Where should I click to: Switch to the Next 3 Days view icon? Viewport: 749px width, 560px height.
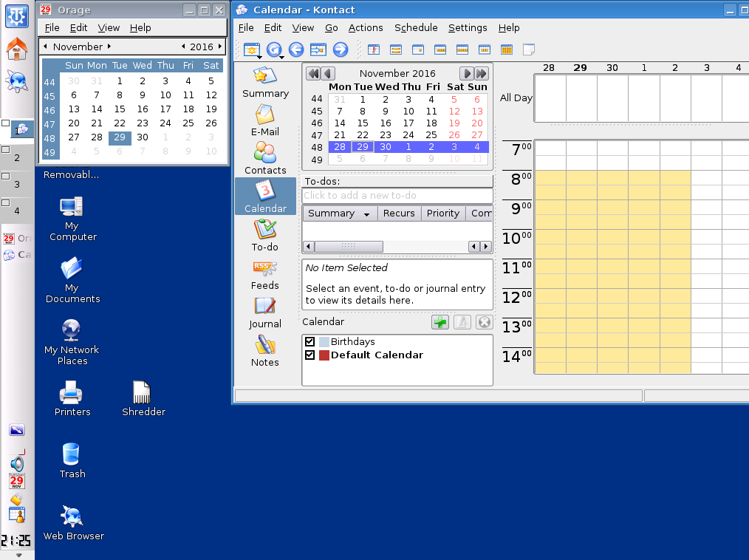pyautogui.click(x=485, y=49)
